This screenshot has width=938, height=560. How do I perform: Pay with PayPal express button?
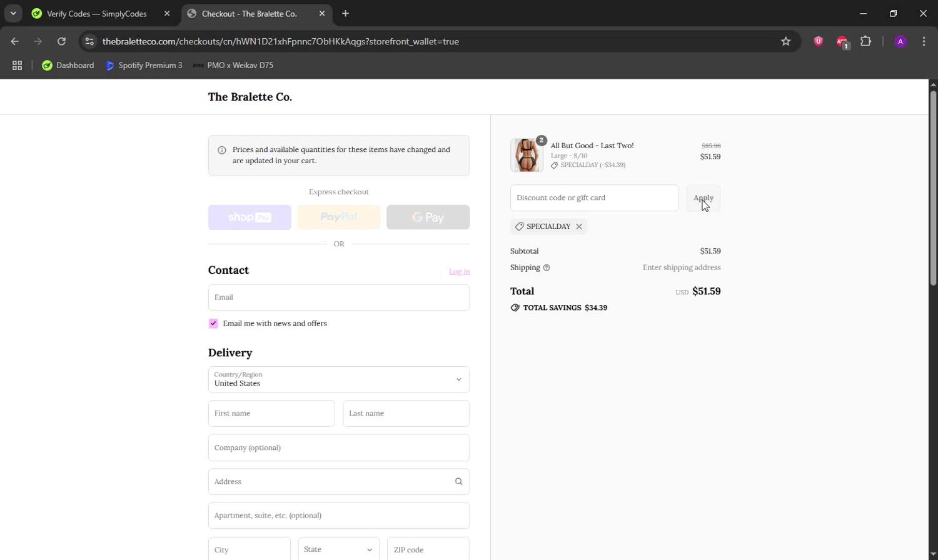point(339,217)
